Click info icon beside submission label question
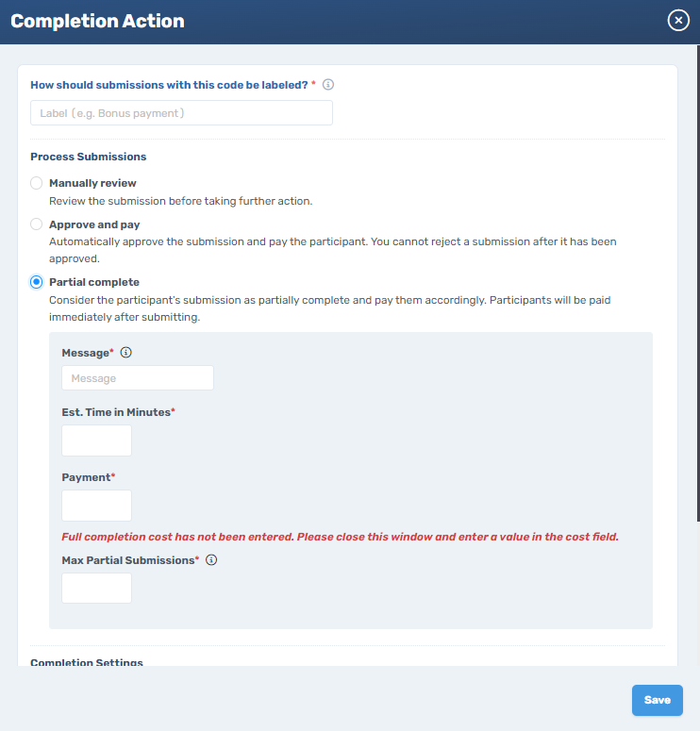 click(328, 84)
